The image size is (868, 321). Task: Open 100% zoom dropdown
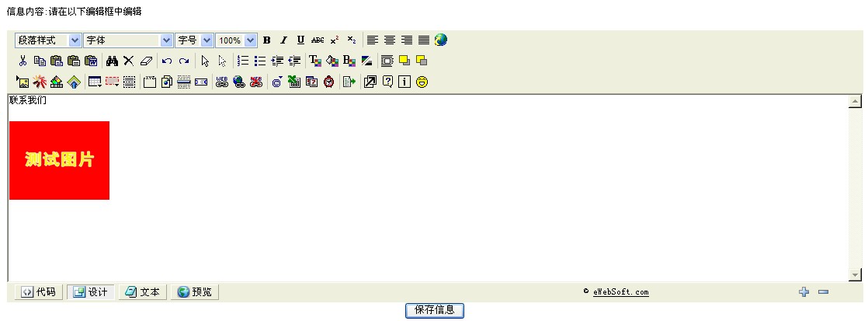point(236,40)
